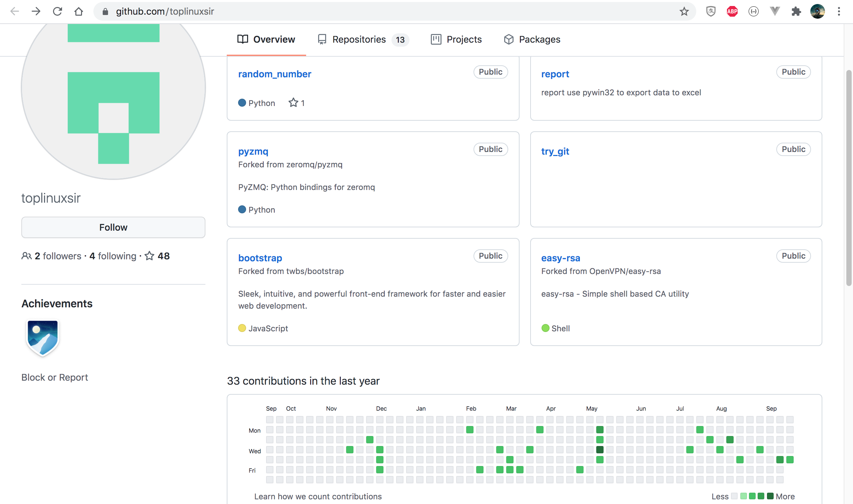Open the Projects tab
This screenshot has height=504, width=853.
[x=456, y=39]
